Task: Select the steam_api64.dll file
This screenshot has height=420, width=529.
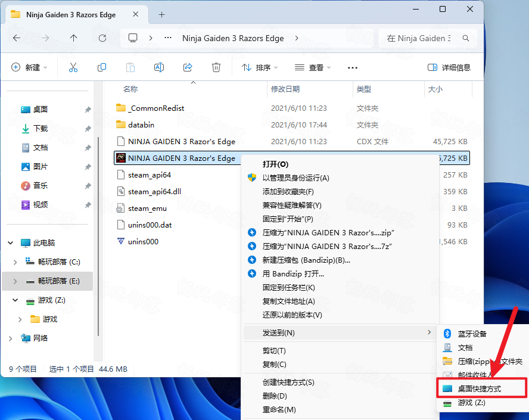Action: [154, 192]
